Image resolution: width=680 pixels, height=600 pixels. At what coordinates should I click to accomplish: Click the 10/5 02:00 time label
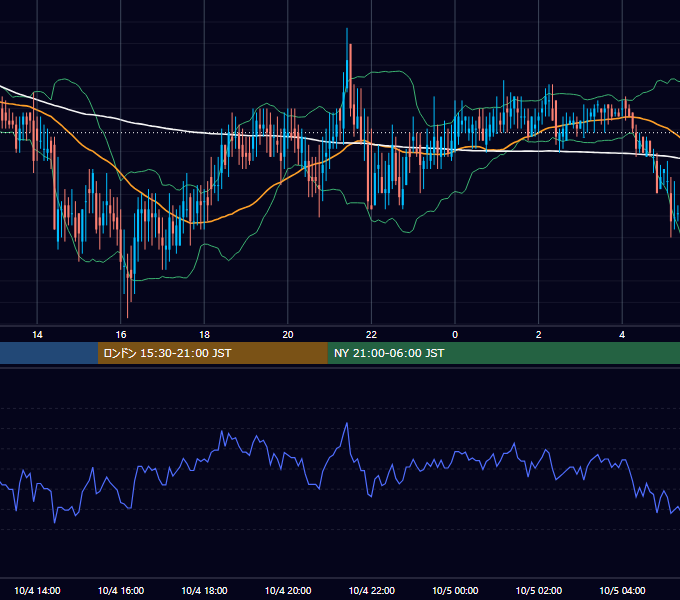coord(539,590)
